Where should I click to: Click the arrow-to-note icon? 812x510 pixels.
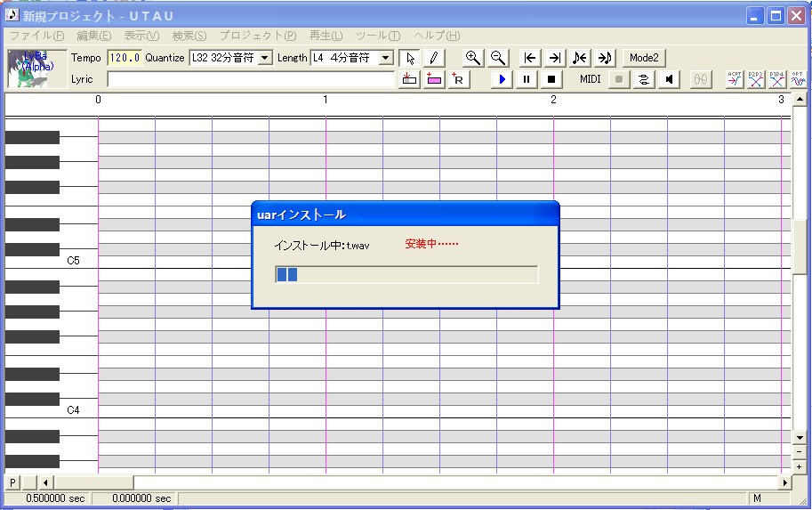pos(605,58)
